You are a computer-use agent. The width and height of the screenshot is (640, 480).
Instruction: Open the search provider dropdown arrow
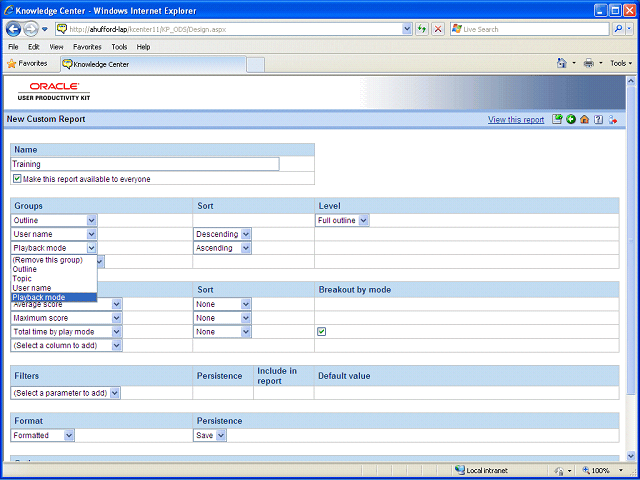tap(631, 29)
